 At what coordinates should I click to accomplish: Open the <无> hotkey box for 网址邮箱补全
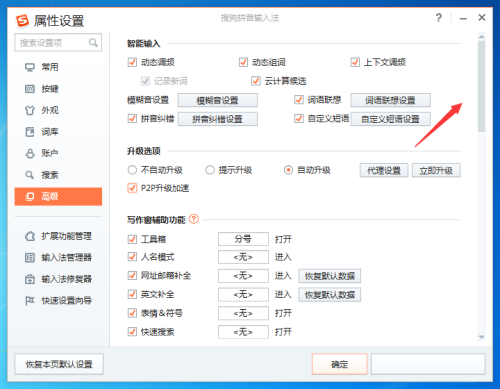coord(243,276)
